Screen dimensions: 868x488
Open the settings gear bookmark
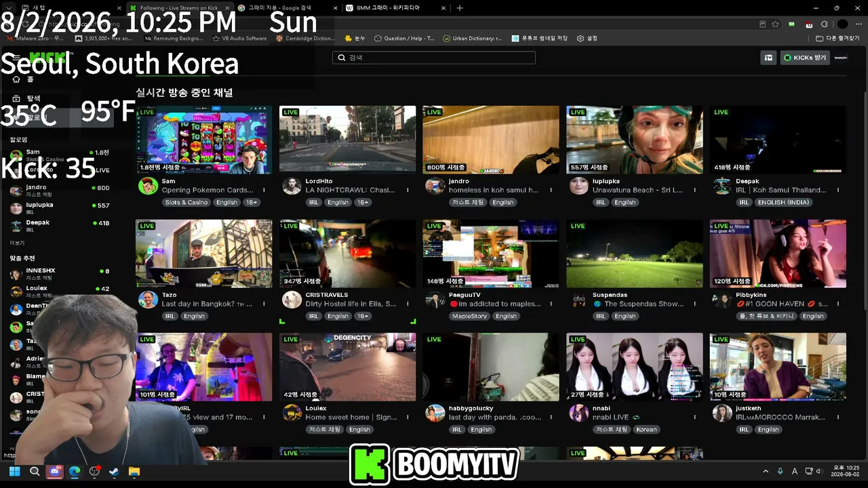tap(587, 39)
